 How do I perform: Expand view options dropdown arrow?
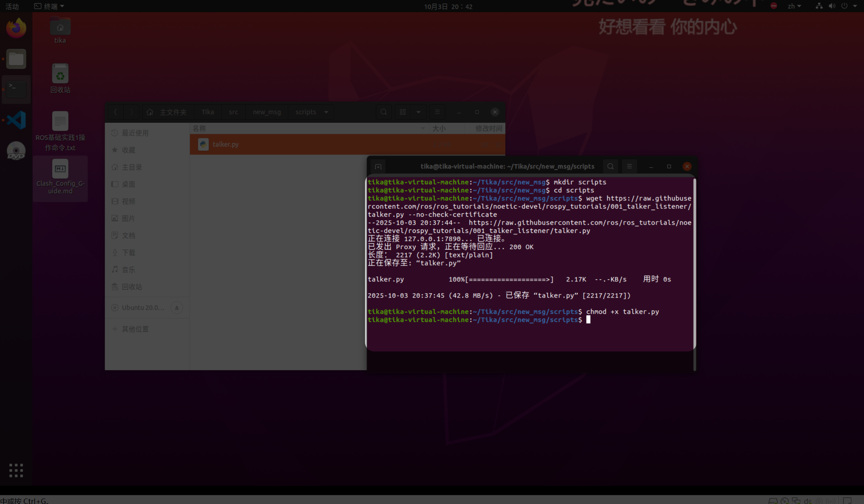(x=418, y=112)
